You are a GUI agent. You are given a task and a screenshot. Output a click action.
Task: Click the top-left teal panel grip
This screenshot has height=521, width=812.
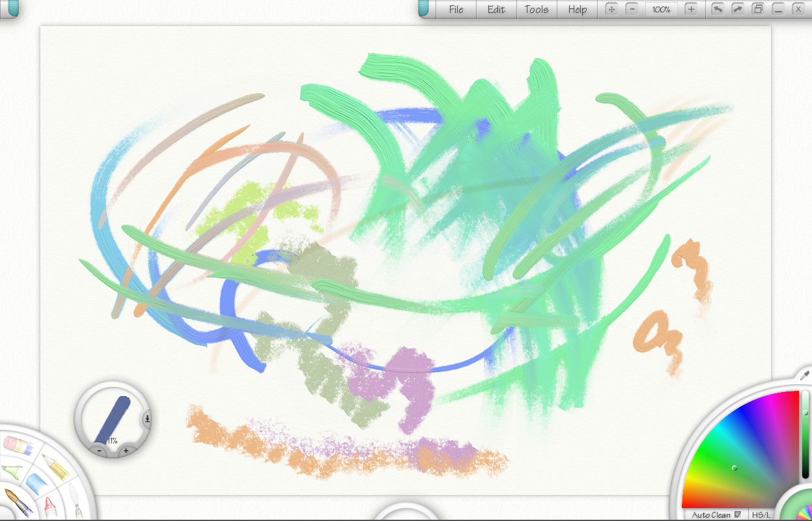coord(14,8)
